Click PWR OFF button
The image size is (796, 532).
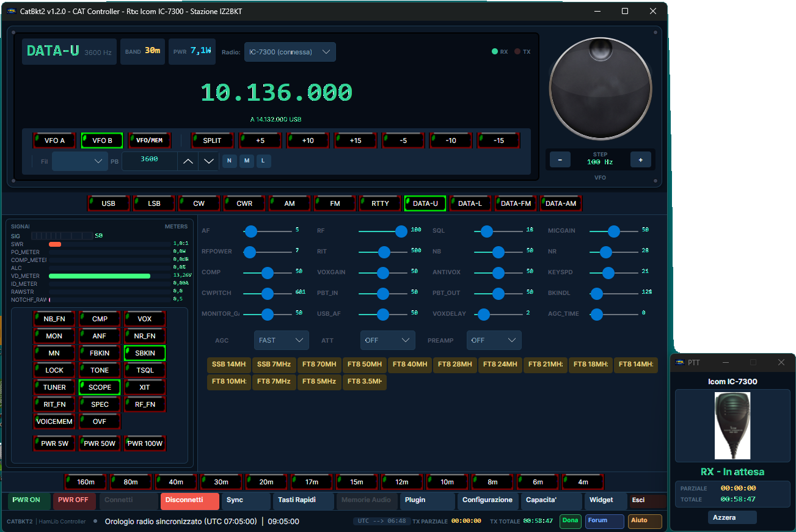click(74, 501)
